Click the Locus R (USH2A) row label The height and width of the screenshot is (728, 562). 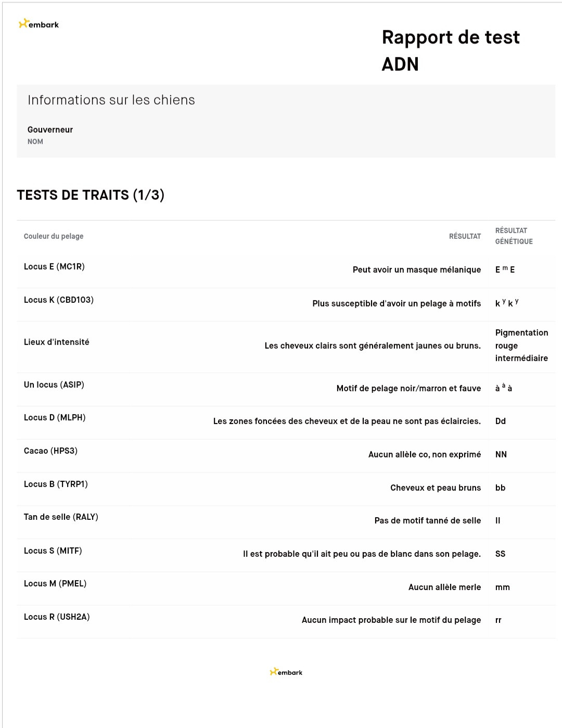click(x=57, y=617)
